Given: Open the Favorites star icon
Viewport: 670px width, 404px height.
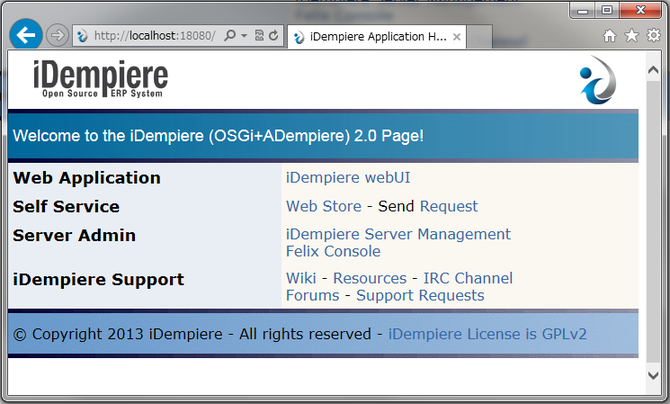Looking at the screenshot, I should [632, 35].
